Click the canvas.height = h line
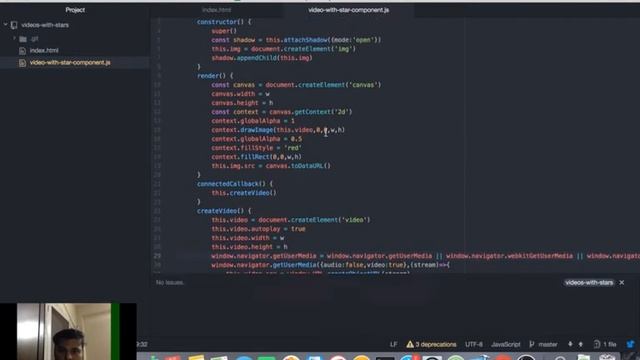Viewport: 640px width, 360px height. coord(242,103)
